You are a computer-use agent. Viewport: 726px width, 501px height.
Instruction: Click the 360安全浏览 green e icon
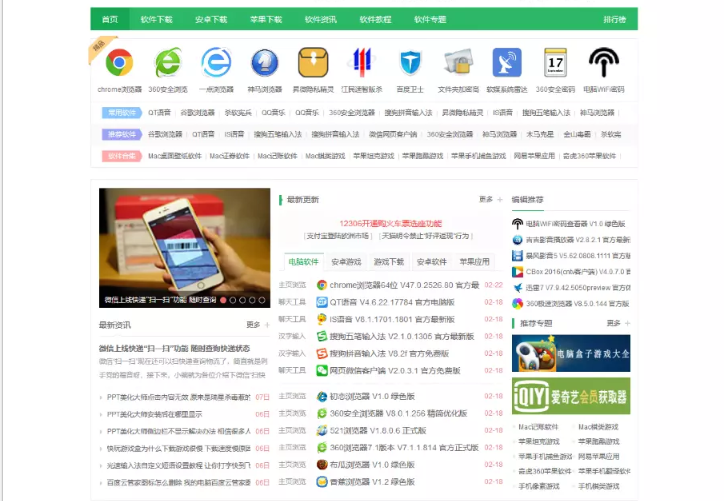168,63
